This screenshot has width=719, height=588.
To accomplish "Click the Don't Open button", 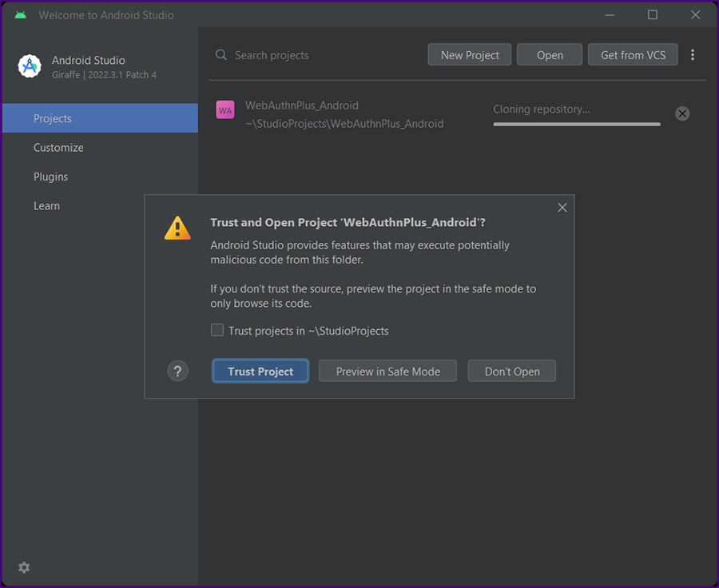I will (x=512, y=371).
